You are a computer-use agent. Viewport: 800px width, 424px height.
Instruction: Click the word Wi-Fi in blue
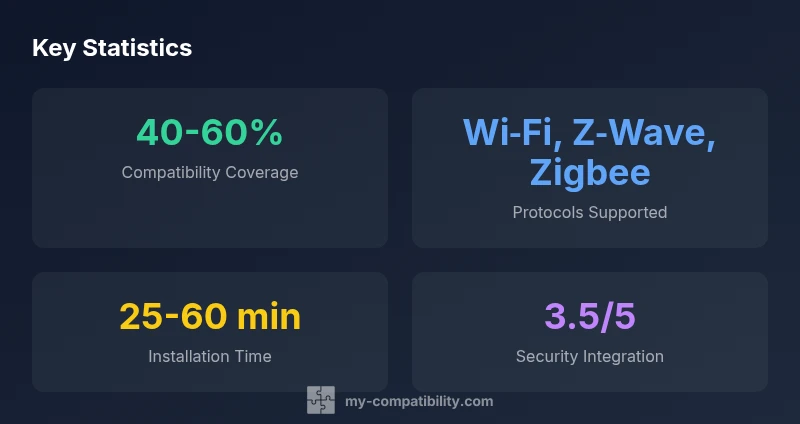click(513, 132)
